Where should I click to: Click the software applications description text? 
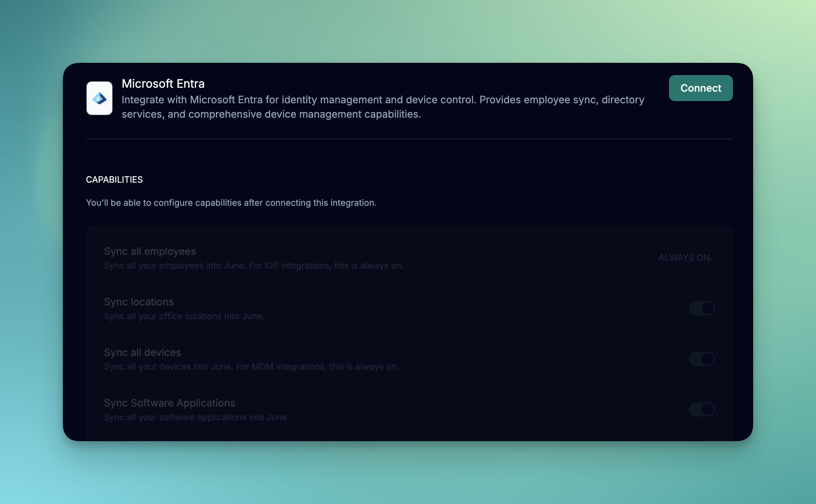pyautogui.click(x=196, y=417)
